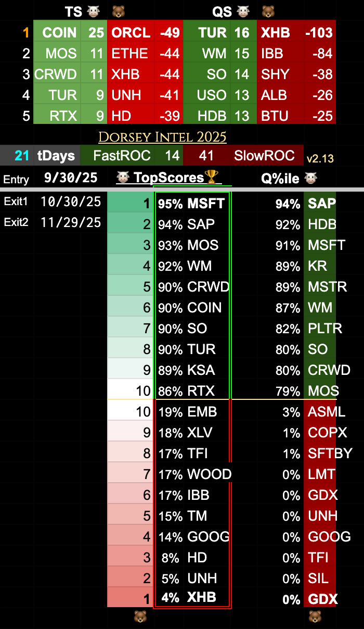Click the underlined TopScores heading

point(170,178)
